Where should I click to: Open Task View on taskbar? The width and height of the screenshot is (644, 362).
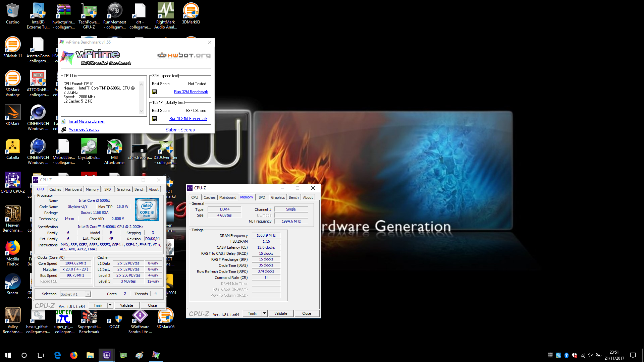40,355
